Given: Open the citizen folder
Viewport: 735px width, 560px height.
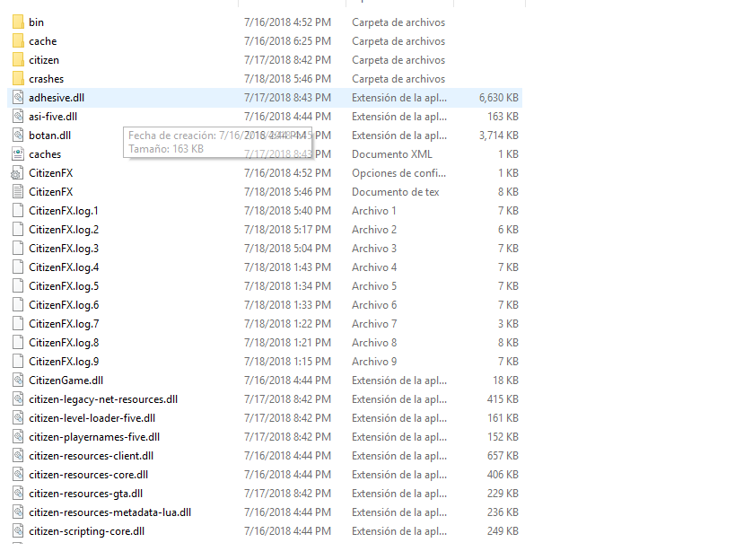Looking at the screenshot, I should coord(43,59).
